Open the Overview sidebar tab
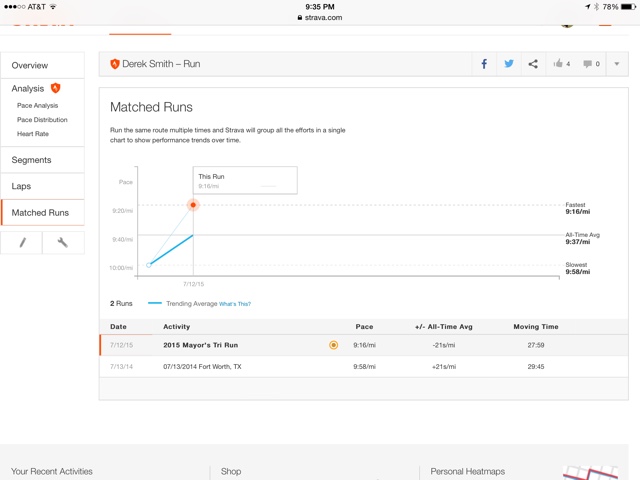The width and height of the screenshot is (640, 480). click(30, 65)
